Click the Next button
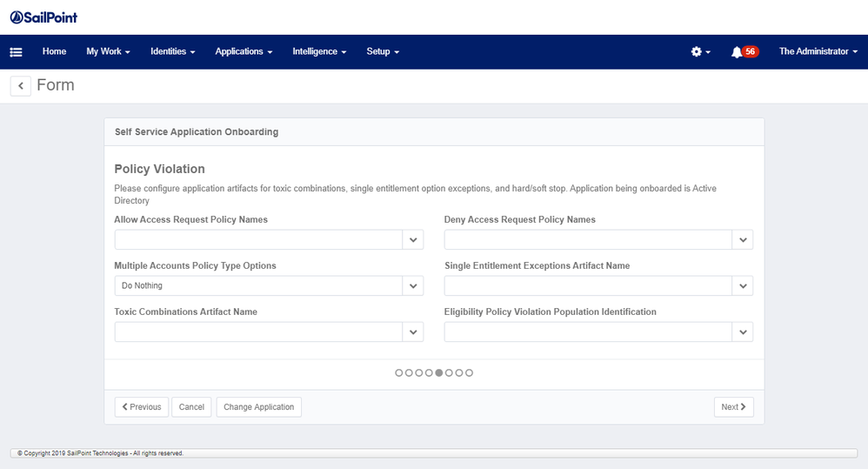The image size is (868, 469). [733, 407]
